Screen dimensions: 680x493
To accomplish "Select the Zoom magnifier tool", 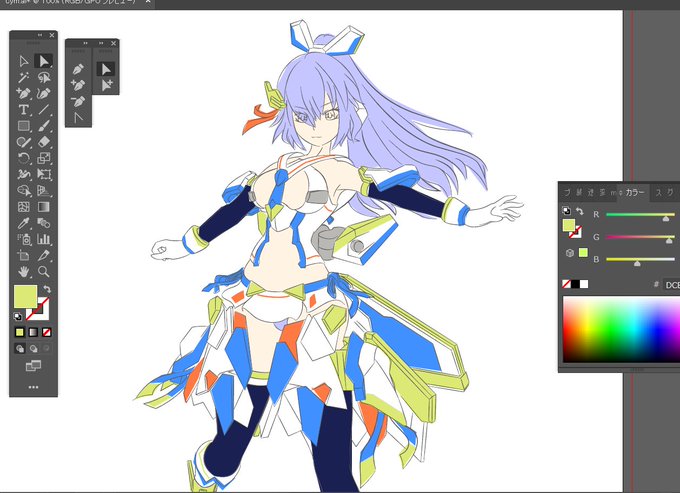I will [43, 271].
